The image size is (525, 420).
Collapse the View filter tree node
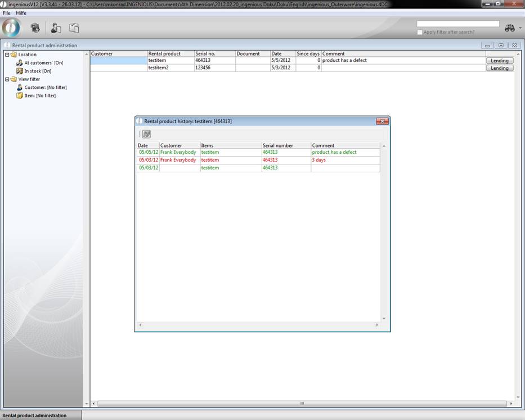pos(7,79)
